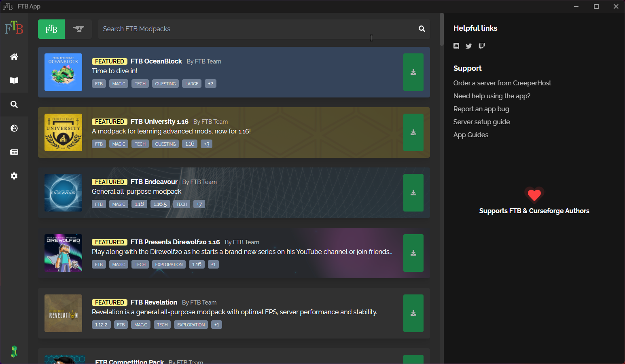The image size is (625, 364).
Task: Click the modpack list vertical scrollbar
Action: pos(441,29)
